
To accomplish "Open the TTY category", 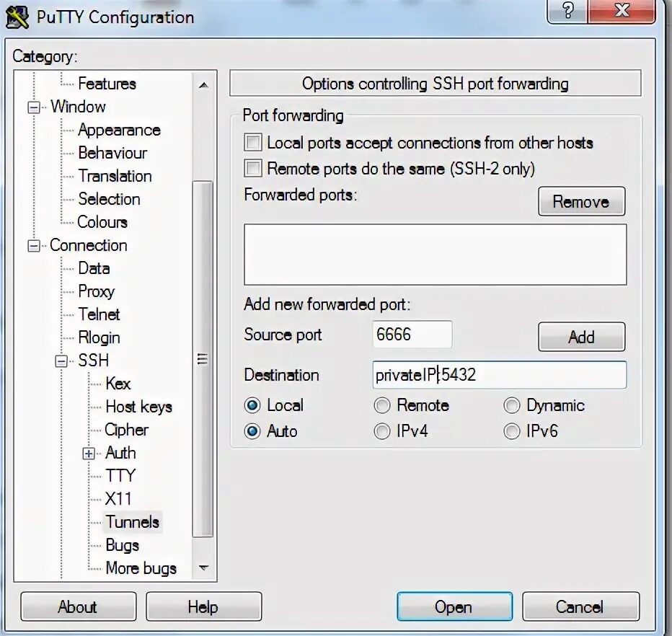I will point(120,476).
